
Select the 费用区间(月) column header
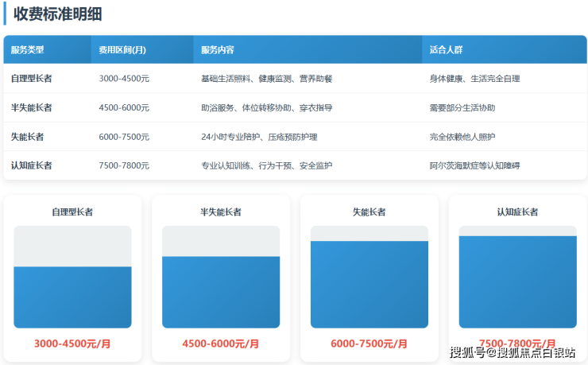(x=122, y=49)
